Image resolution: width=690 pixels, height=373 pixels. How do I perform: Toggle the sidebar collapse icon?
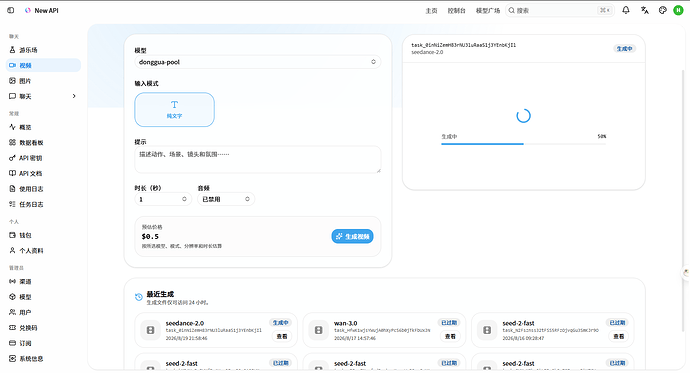click(x=11, y=10)
